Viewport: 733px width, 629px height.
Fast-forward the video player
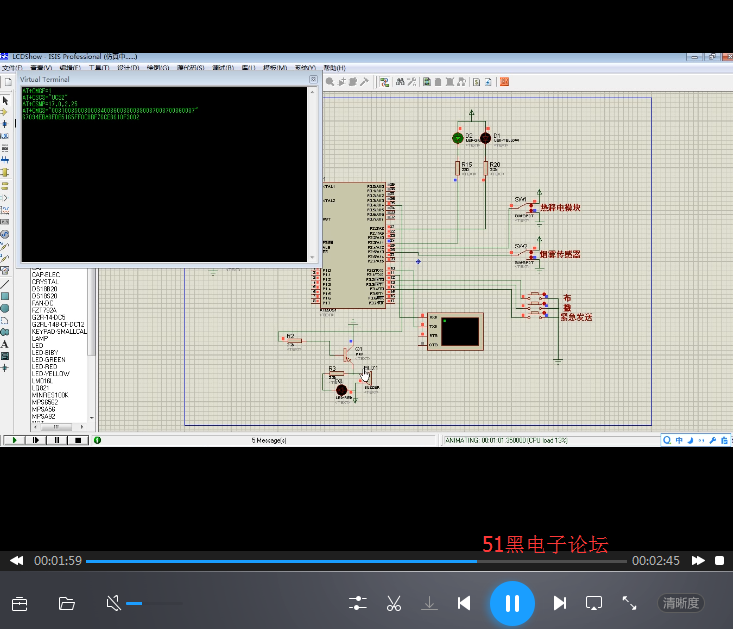point(698,560)
